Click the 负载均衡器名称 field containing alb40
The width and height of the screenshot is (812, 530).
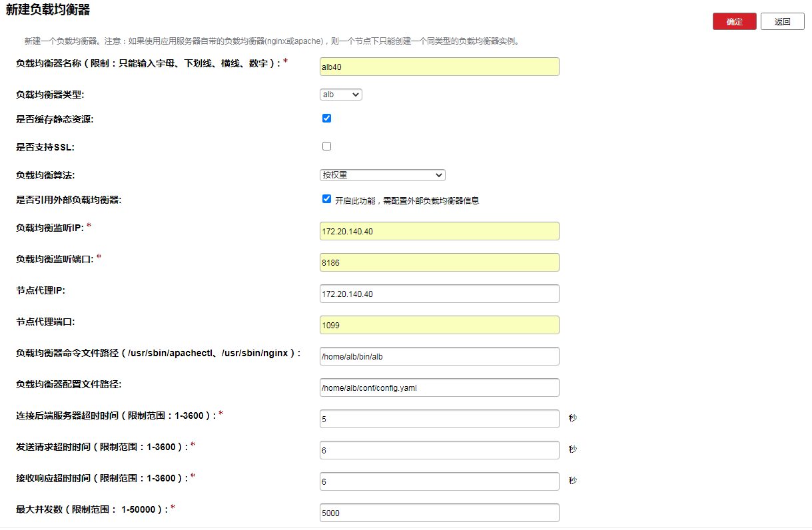point(439,67)
